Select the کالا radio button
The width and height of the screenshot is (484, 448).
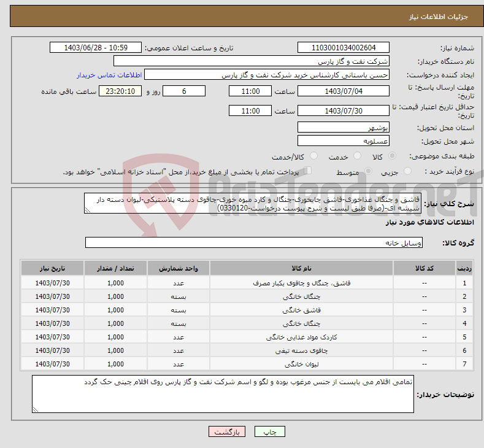pos(392,156)
